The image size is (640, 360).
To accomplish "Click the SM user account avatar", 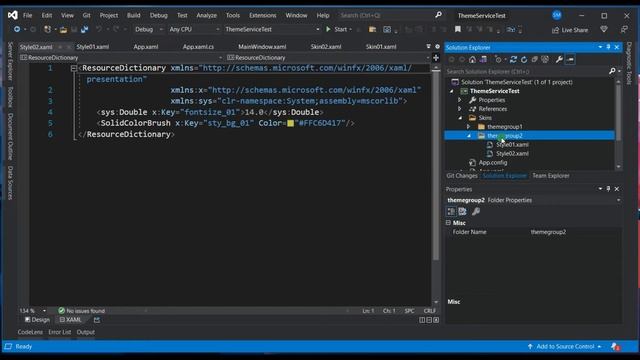I will 557,16.
